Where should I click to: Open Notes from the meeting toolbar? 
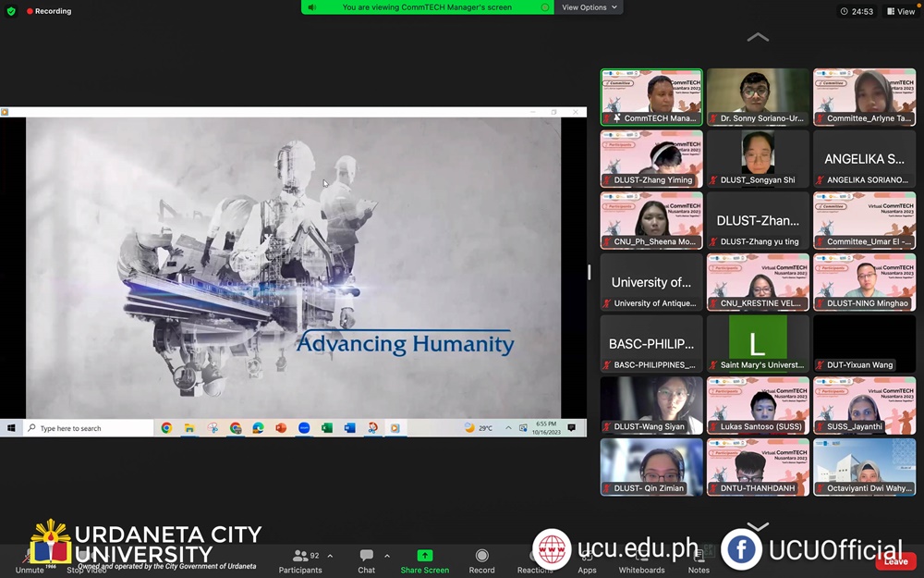point(699,561)
